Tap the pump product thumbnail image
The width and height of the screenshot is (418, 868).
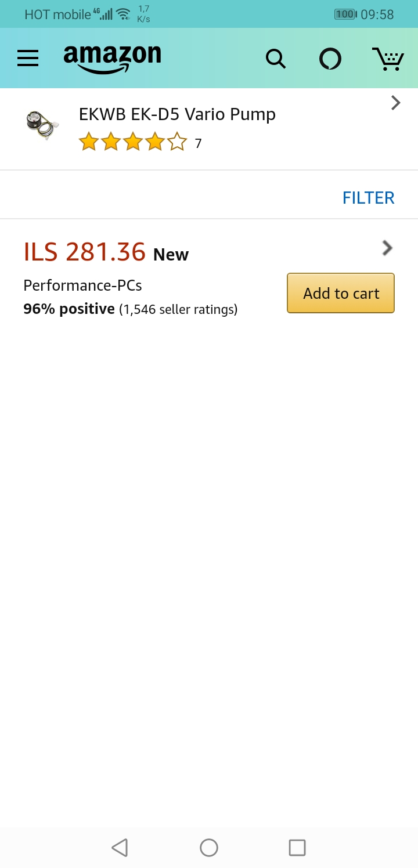click(42, 125)
